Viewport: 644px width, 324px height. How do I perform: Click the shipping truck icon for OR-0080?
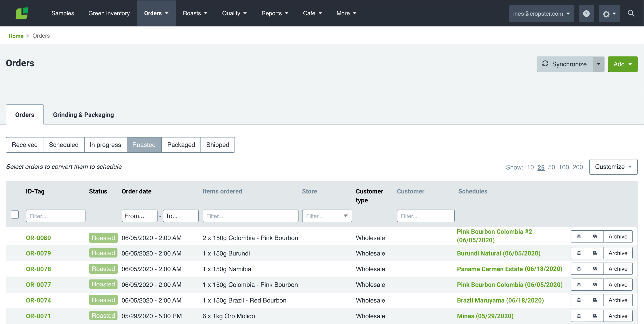click(x=595, y=236)
